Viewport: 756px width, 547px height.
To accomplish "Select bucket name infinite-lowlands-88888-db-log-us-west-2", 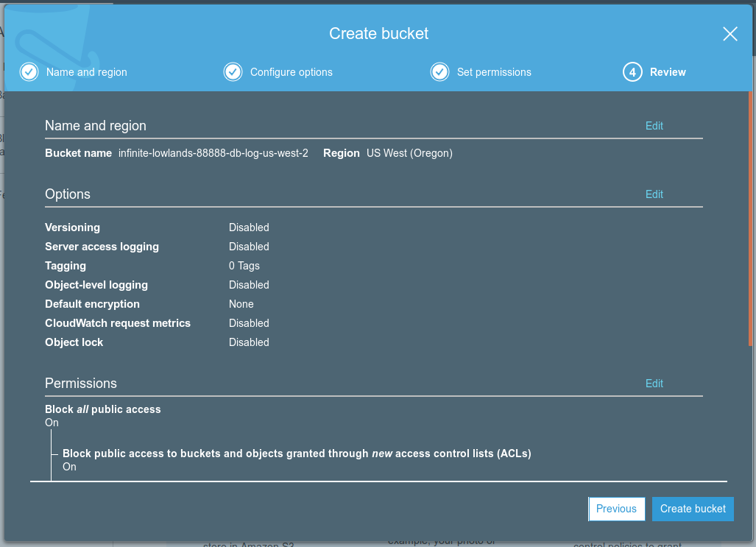I will coord(213,153).
